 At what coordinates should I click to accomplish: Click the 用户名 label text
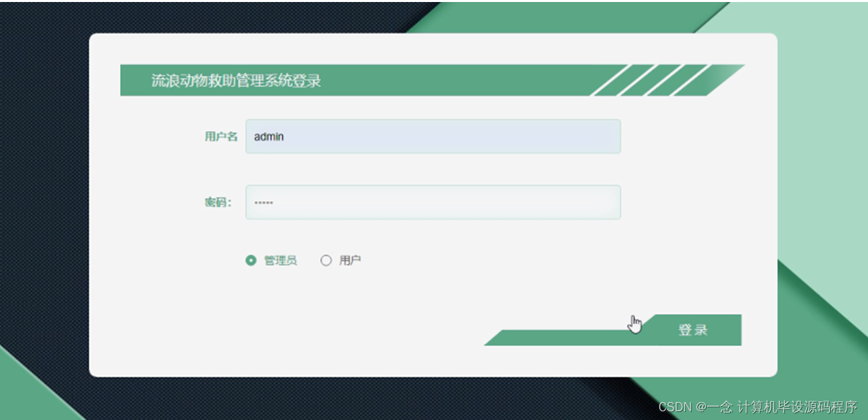tap(221, 136)
